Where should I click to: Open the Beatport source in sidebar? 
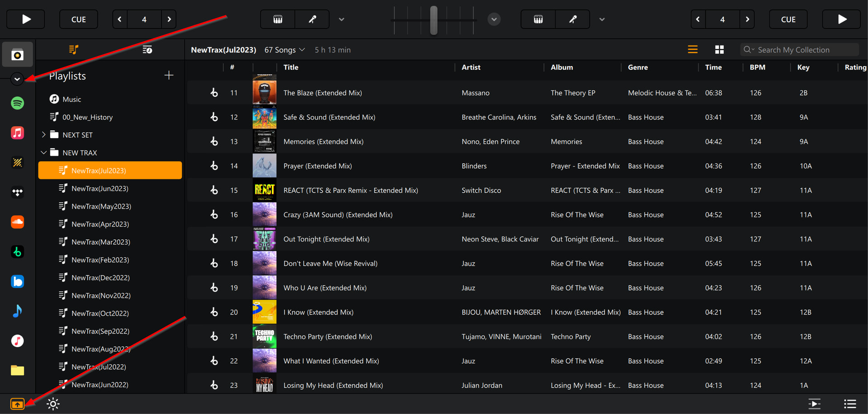click(x=17, y=252)
